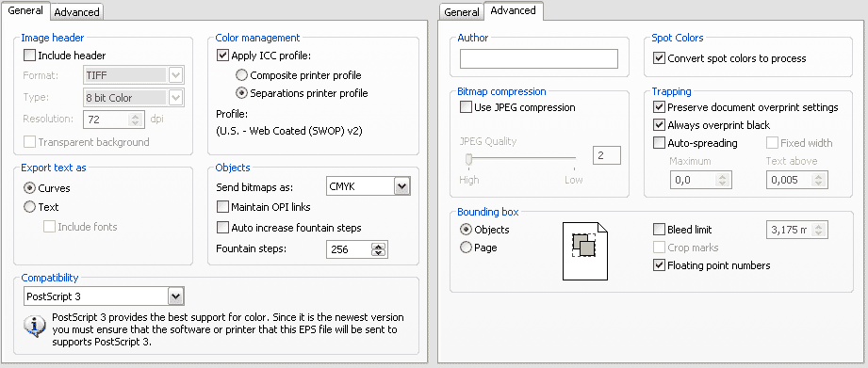The image size is (868, 368).
Task: Toggle Convert spot colors to process
Action: point(659,58)
